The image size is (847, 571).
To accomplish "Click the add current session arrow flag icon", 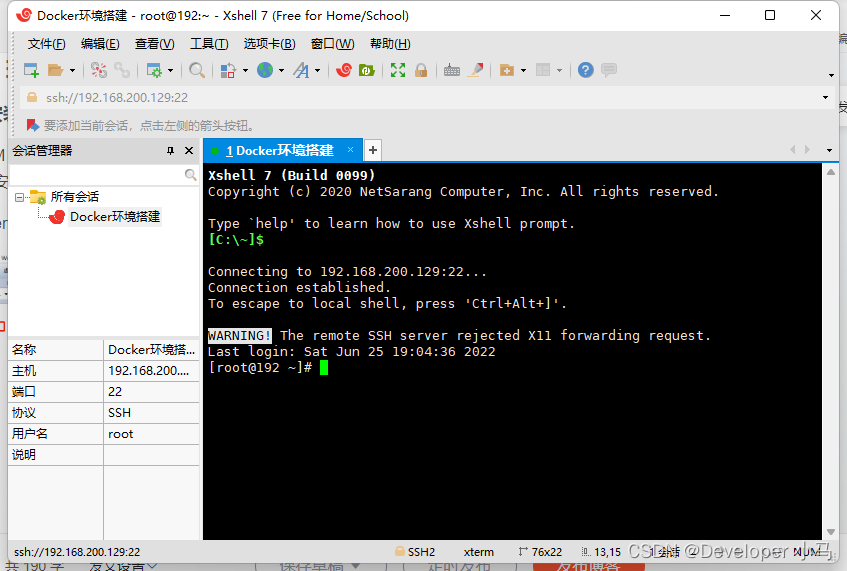I will click(33, 126).
